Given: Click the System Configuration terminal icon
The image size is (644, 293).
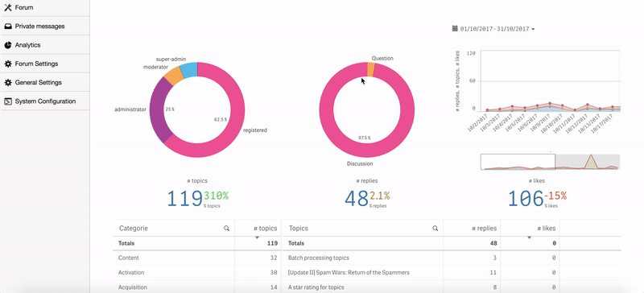Looking at the screenshot, I should pos(8,101).
